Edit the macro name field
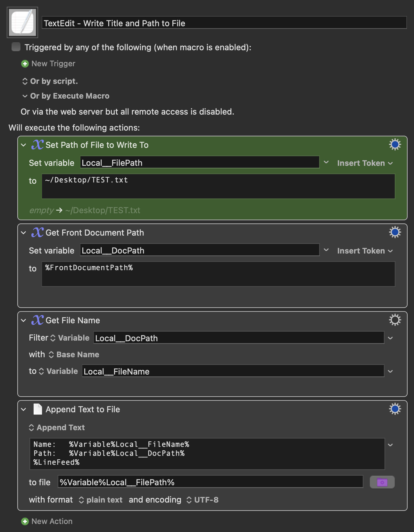The image size is (414, 532). point(224,23)
